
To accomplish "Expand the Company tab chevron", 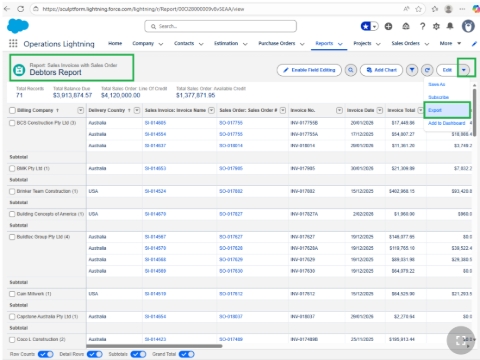I will click(x=161, y=44).
